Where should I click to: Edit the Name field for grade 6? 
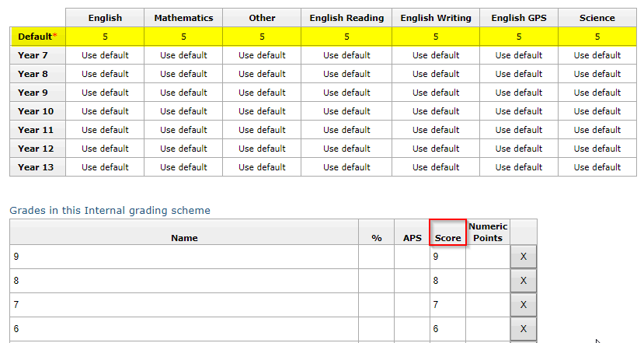184,328
